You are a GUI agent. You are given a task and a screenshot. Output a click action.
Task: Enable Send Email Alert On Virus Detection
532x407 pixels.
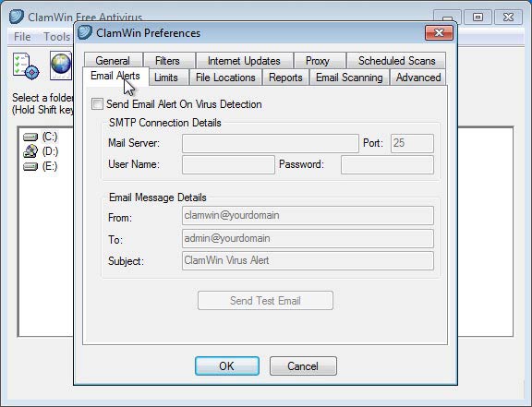coord(97,103)
